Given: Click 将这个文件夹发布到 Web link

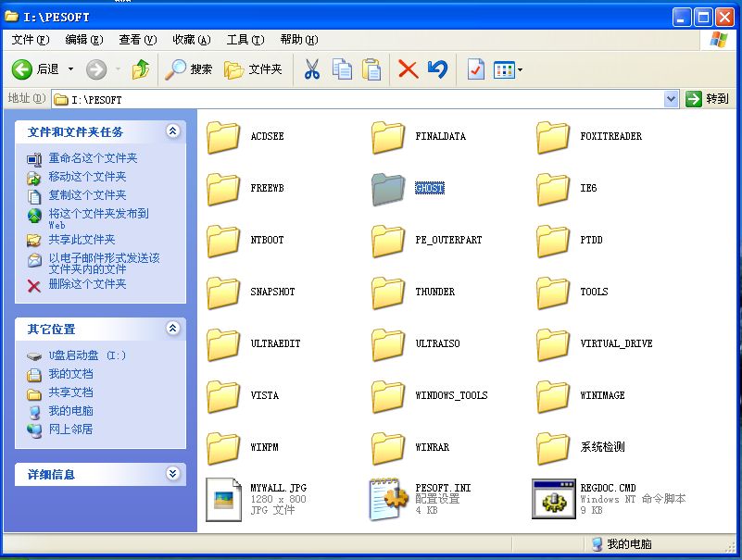Looking at the screenshot, I should (98, 218).
